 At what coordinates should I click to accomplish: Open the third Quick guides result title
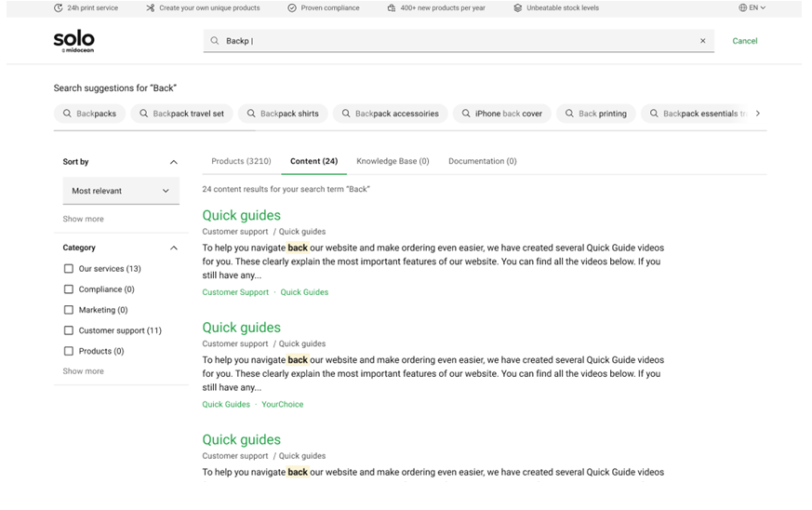pyautogui.click(x=241, y=439)
